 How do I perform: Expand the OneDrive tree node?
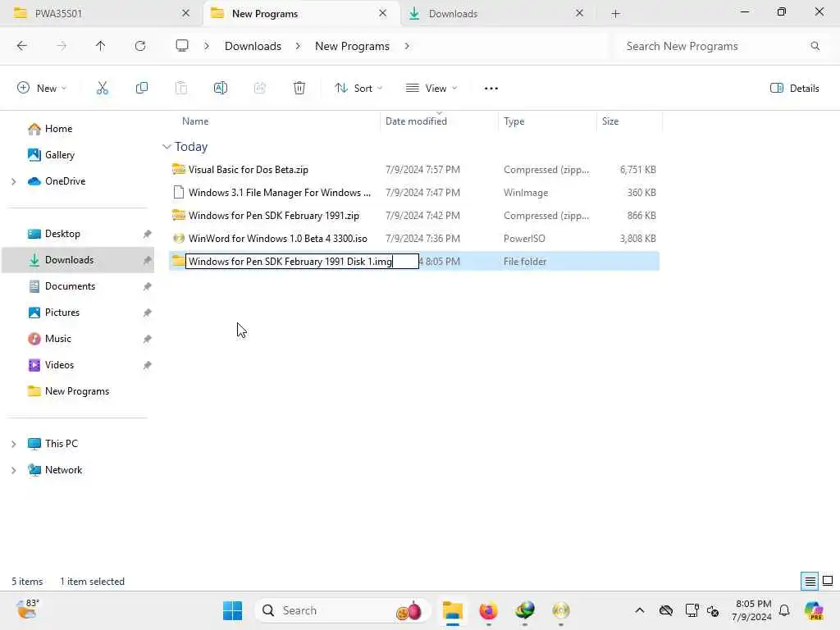[x=13, y=181]
